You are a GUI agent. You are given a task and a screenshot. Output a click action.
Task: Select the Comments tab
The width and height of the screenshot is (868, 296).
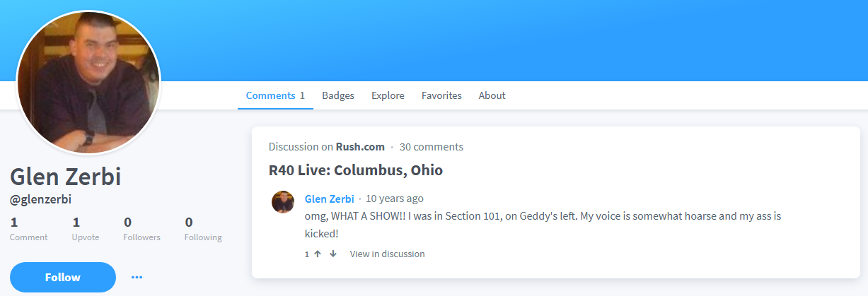tap(275, 95)
